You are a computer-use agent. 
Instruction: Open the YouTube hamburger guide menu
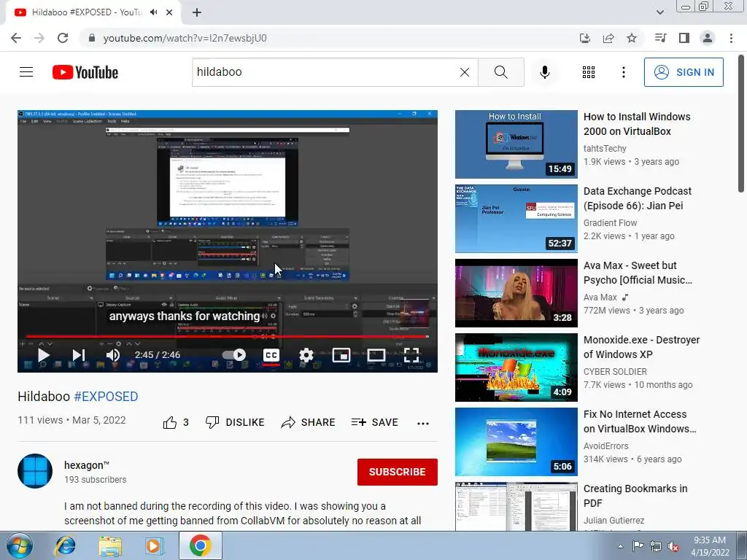click(x=26, y=72)
